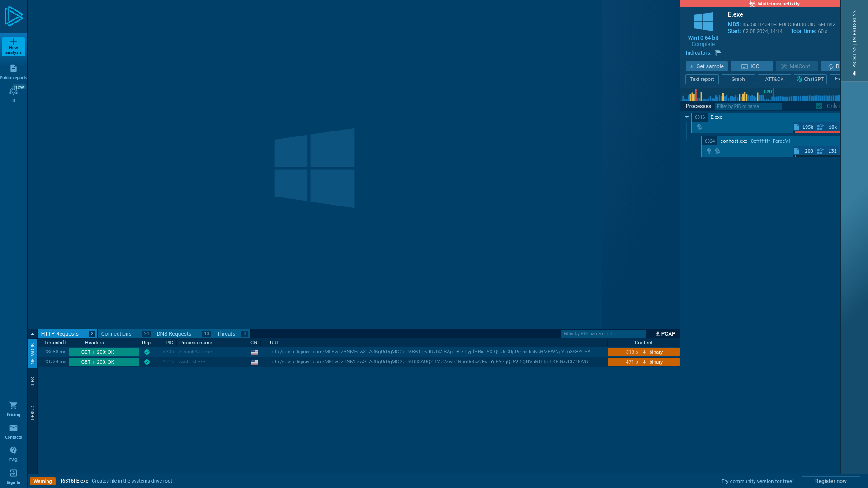This screenshot has height=488, width=868.
Task: Click the gear badge under E.exe process
Action: click(699, 127)
